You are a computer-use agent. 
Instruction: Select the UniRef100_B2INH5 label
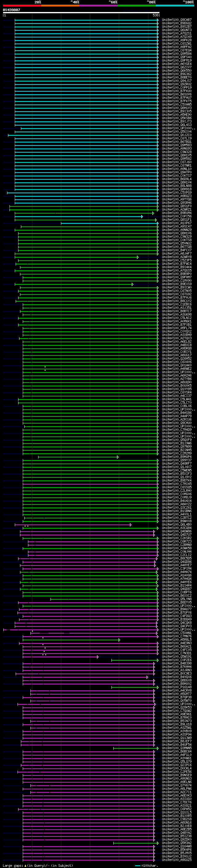pos(177,450)
